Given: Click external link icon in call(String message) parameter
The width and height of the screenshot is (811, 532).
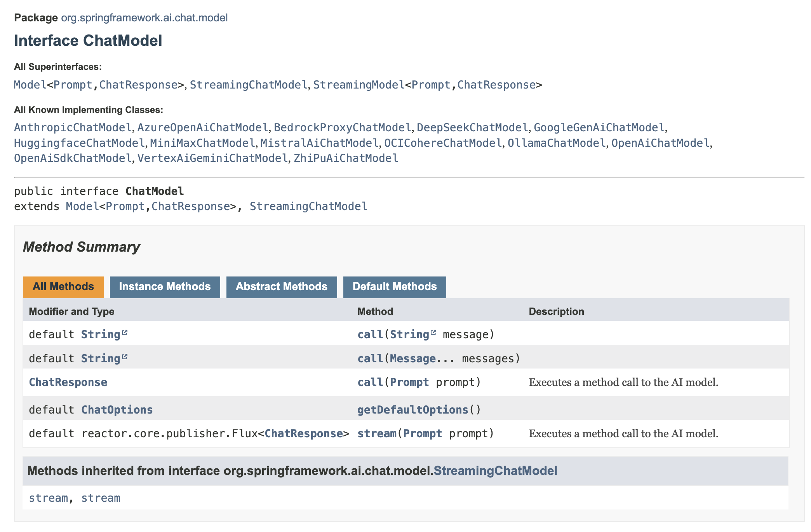Looking at the screenshot, I should pyautogui.click(x=433, y=333).
